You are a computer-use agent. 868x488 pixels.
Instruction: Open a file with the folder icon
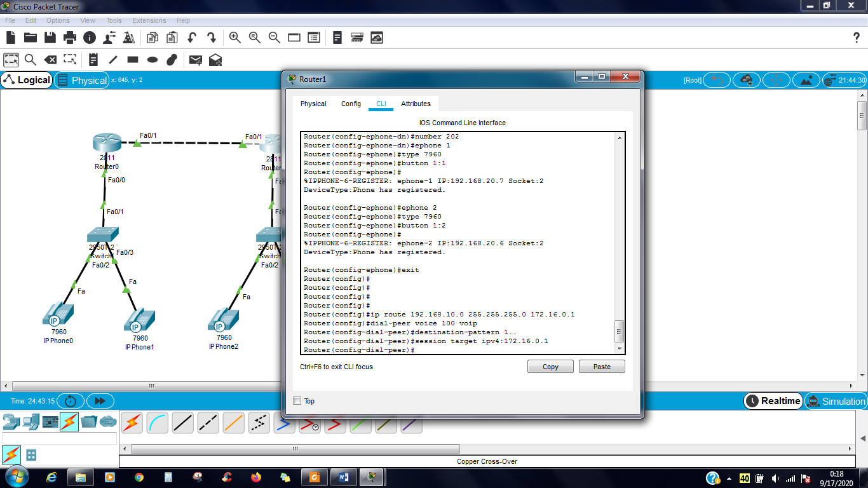tap(30, 37)
